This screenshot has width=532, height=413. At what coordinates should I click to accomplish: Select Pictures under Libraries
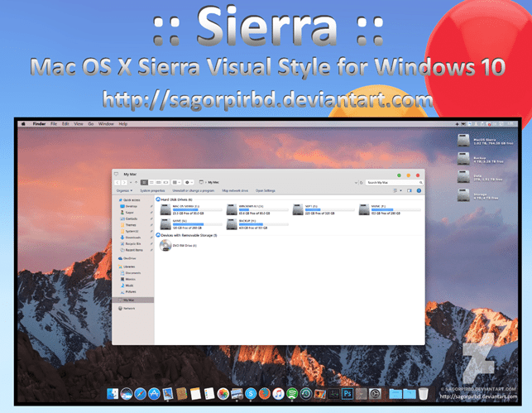click(131, 291)
